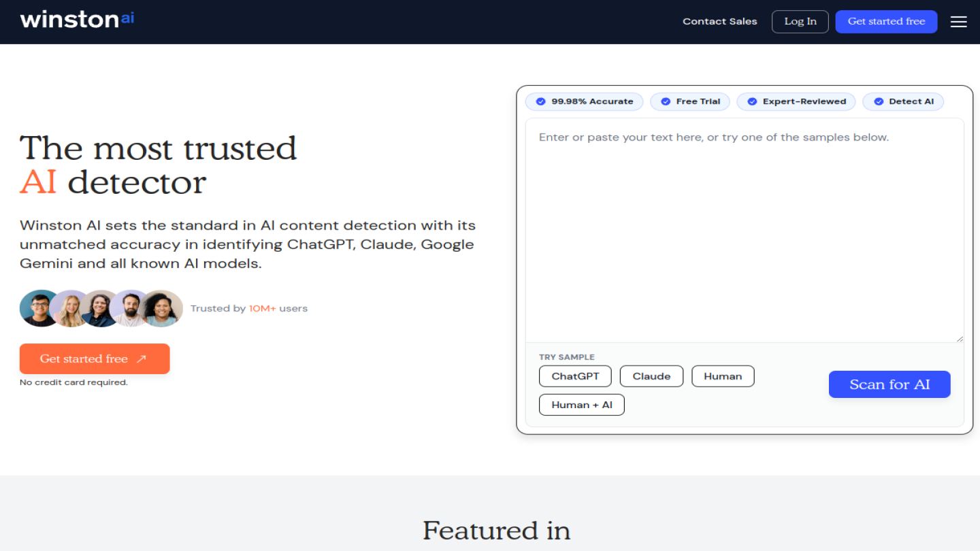The image size is (980, 551).
Task: Click 'No credit card required.' text
Action: point(73,382)
